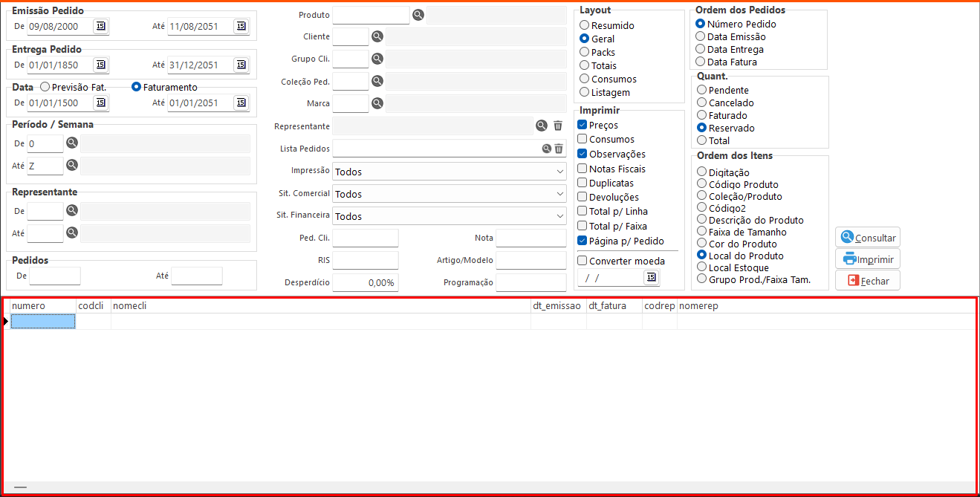
Task: Click the Produto search magnifier icon
Action: point(418,15)
